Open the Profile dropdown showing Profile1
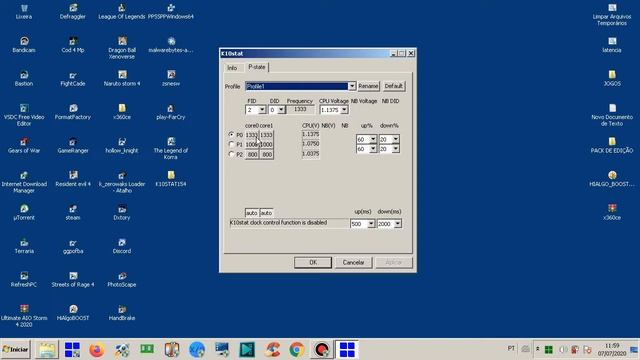Viewport: 640px width, 360px height. 300,86
